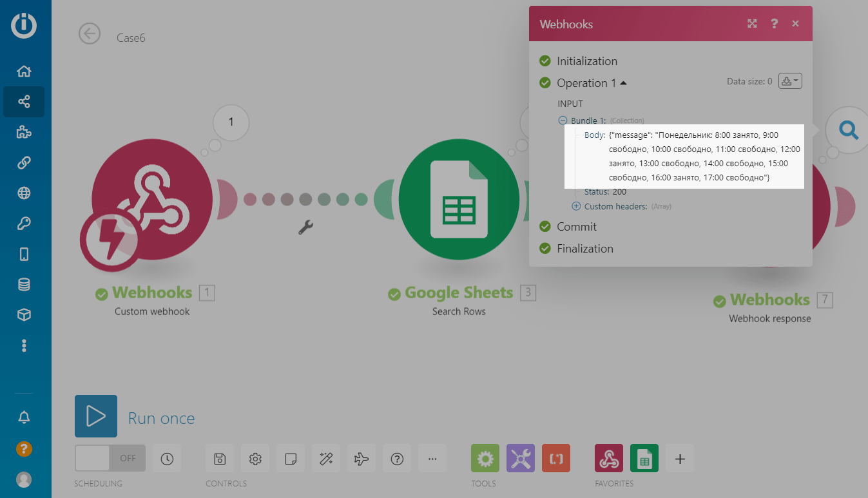Image resolution: width=868 pixels, height=498 pixels.
Task: Expand Custom headers array
Action: point(576,206)
